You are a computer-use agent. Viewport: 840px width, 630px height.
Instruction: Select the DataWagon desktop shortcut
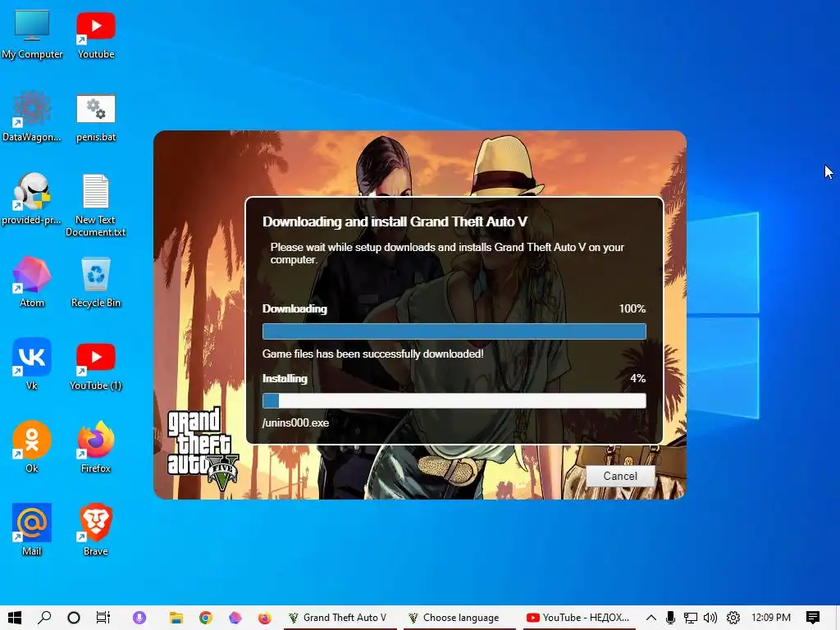pos(32,116)
